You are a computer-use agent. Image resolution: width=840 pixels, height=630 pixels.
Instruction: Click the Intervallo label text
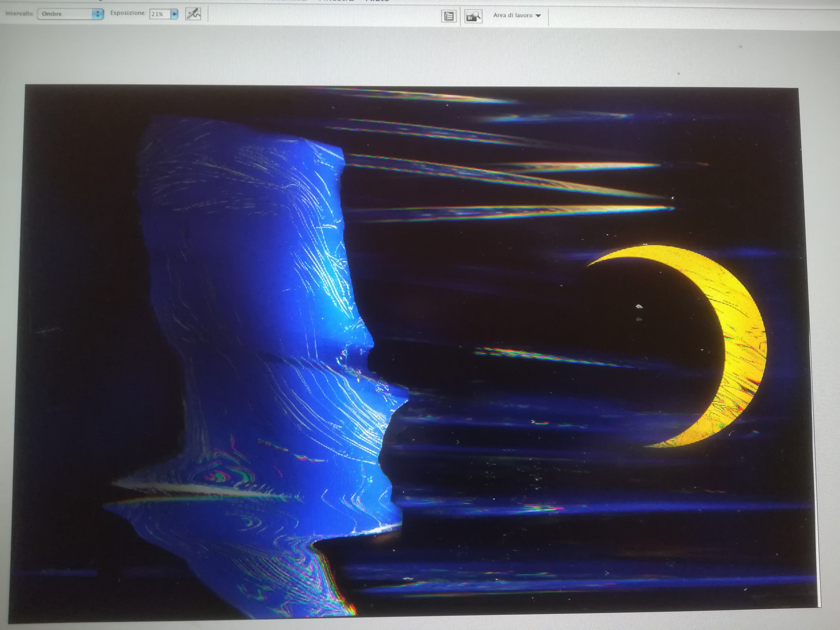[x=19, y=14]
